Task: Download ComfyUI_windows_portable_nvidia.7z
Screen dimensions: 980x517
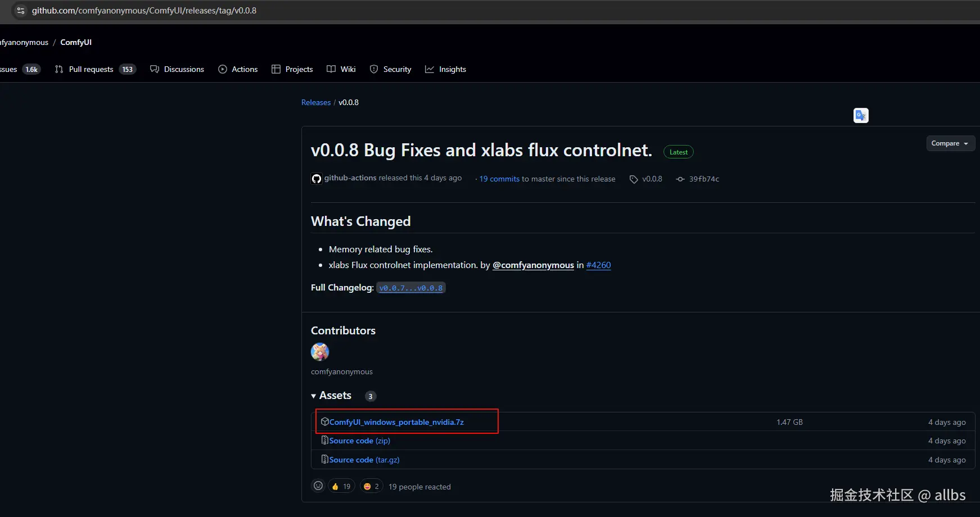Action: point(396,422)
